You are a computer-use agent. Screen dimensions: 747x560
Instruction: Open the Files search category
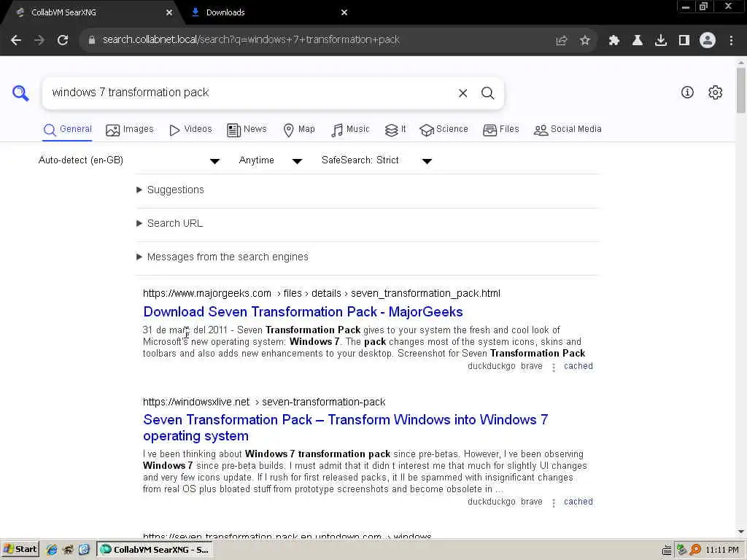click(500, 130)
